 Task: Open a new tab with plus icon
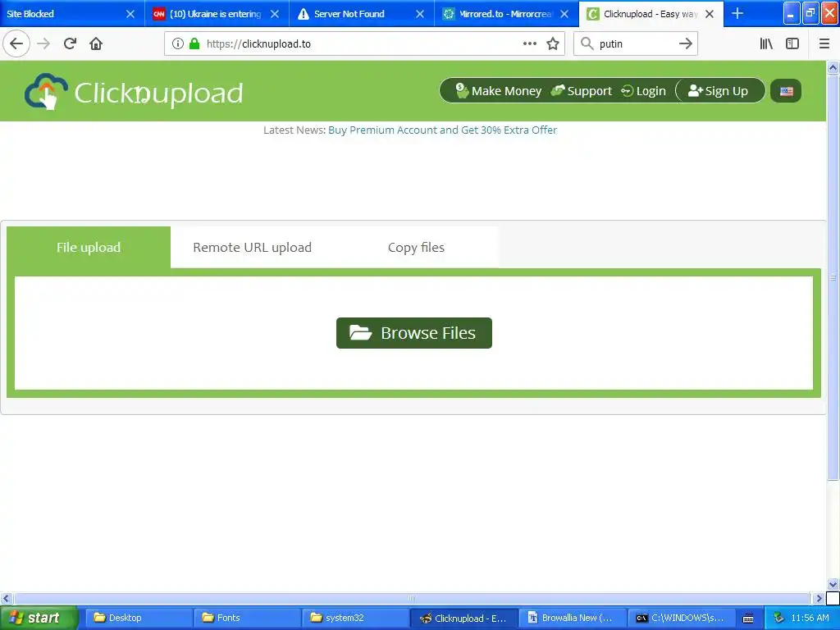click(x=737, y=13)
